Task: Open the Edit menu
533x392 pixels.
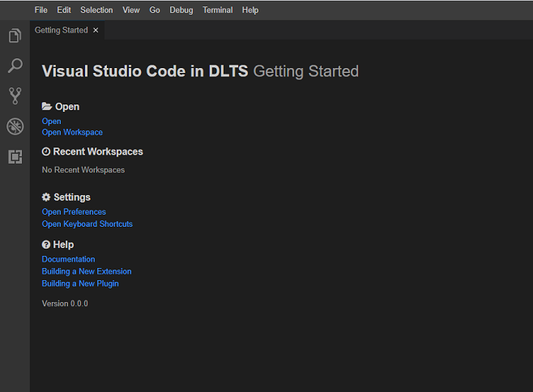Action: click(64, 11)
